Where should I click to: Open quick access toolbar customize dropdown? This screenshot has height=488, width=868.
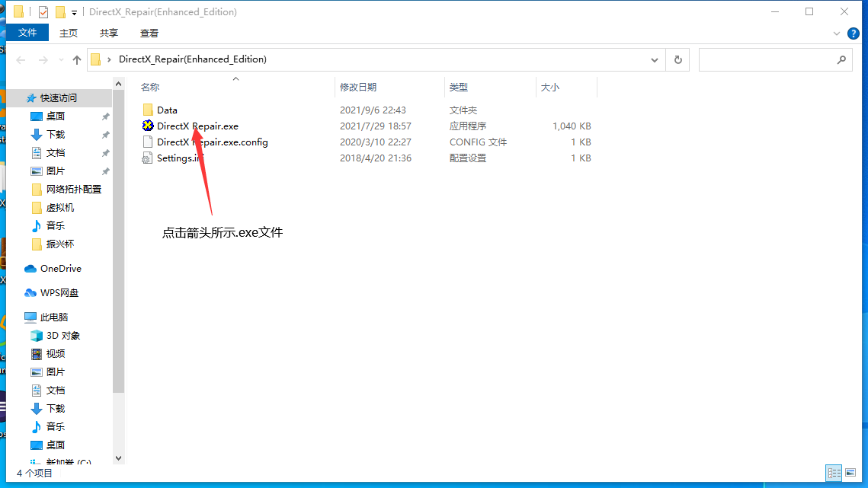pos(74,12)
